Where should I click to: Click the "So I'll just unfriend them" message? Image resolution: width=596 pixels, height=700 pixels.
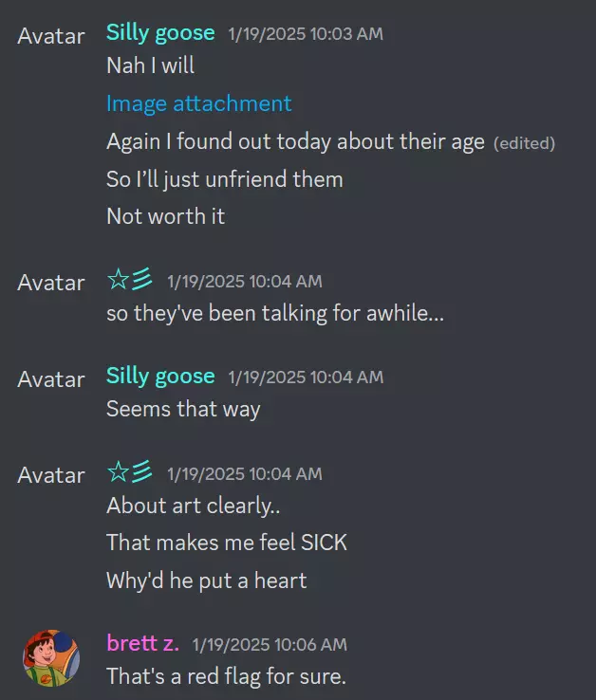(224, 179)
